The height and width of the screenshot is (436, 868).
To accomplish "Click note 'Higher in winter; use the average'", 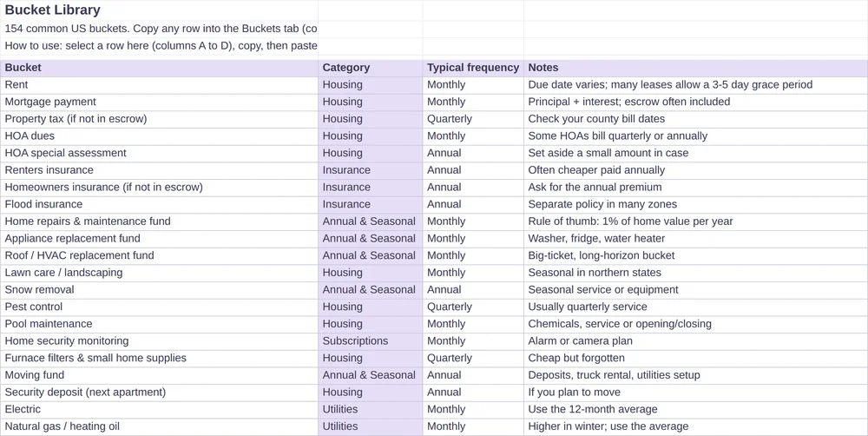I will [x=696, y=426].
